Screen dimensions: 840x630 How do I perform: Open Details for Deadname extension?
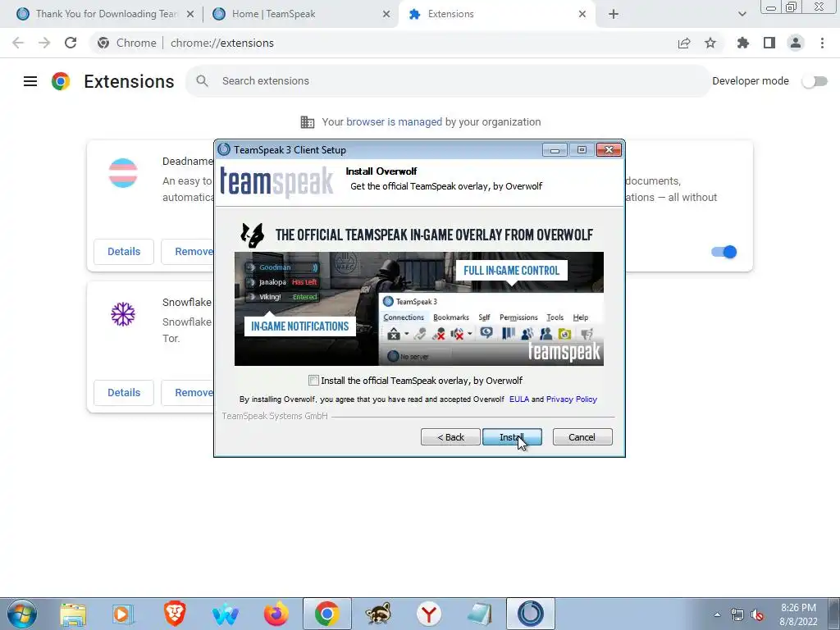(124, 252)
